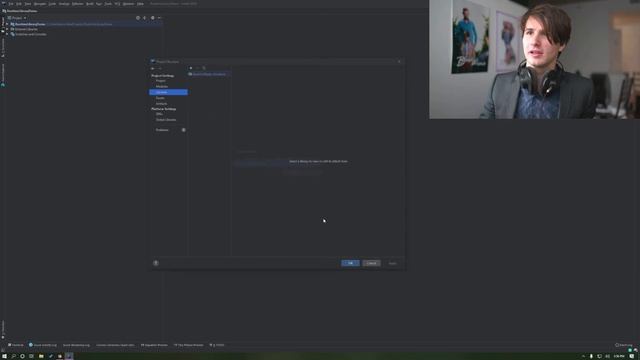Open the View menu
The height and width of the screenshot is (360, 640).
28,4
